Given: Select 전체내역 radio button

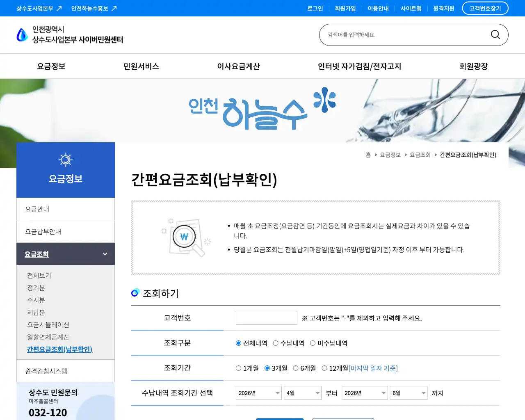Looking at the screenshot, I should pos(238,343).
